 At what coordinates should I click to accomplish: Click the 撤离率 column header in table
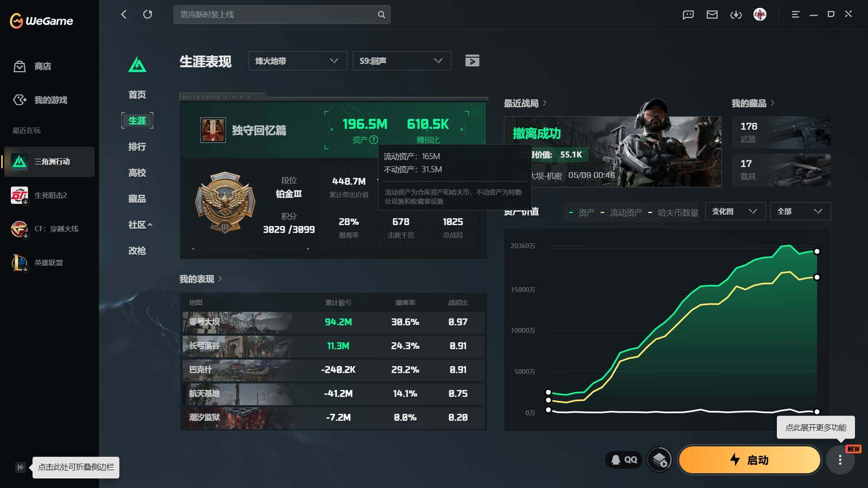405,302
